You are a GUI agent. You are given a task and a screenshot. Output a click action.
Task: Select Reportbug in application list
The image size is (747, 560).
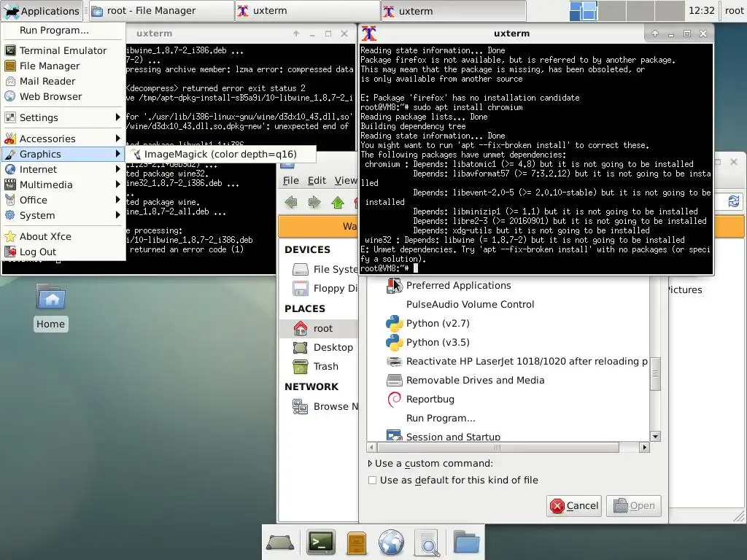point(508,399)
